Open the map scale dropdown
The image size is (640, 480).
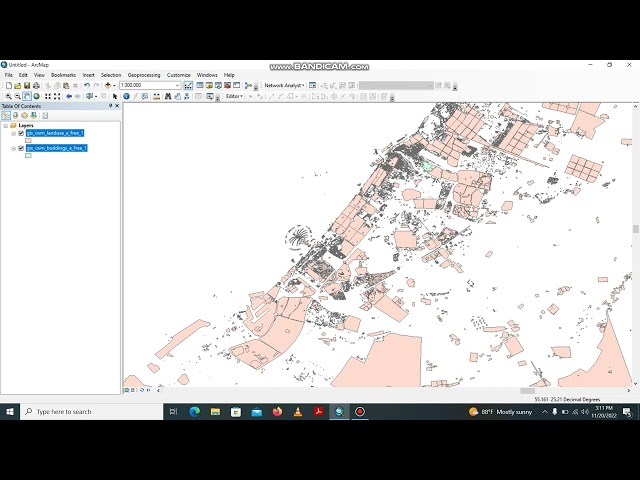[178, 85]
